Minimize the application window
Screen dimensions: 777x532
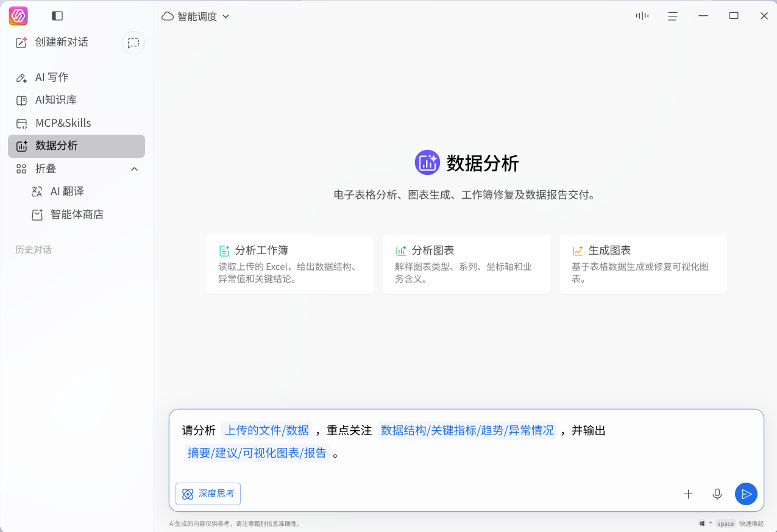[703, 16]
